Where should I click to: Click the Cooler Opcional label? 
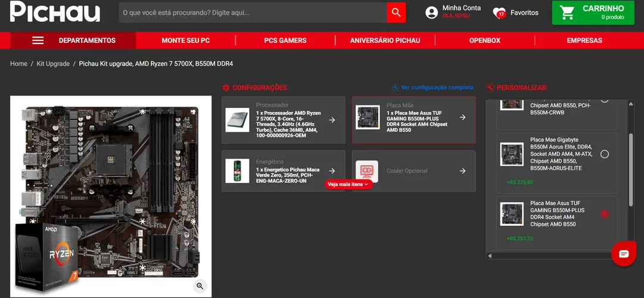[x=407, y=170]
